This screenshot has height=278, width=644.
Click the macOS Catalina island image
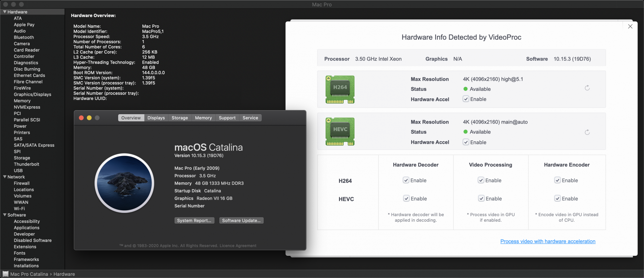(x=124, y=183)
